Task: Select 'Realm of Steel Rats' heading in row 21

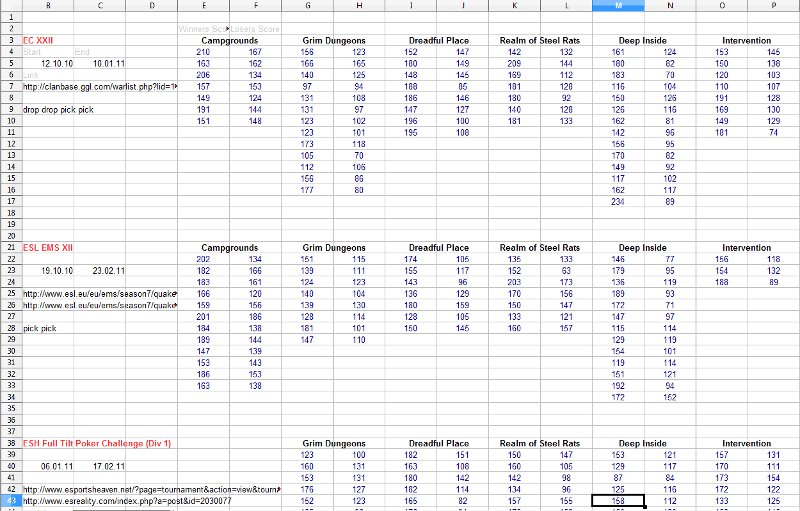Action: coord(540,247)
